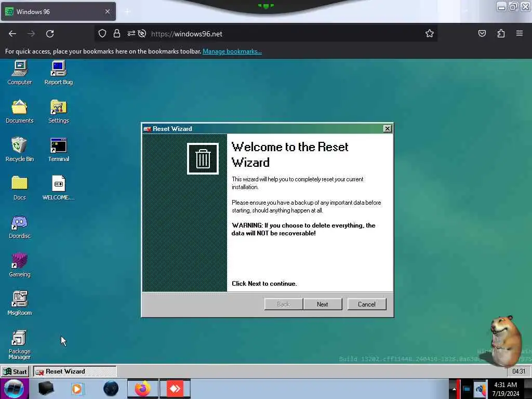Open the Firefox hamburger menu

(x=520, y=34)
